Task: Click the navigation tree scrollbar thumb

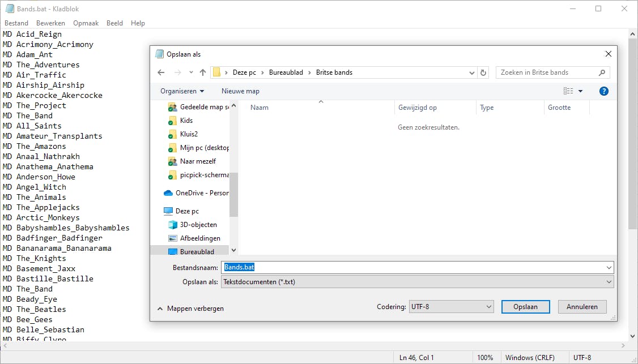Action: click(x=233, y=195)
